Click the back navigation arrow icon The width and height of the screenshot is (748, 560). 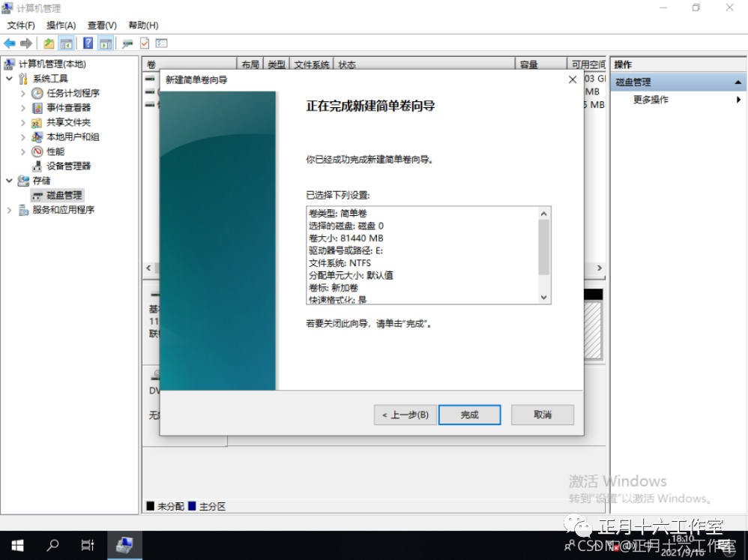10,43
